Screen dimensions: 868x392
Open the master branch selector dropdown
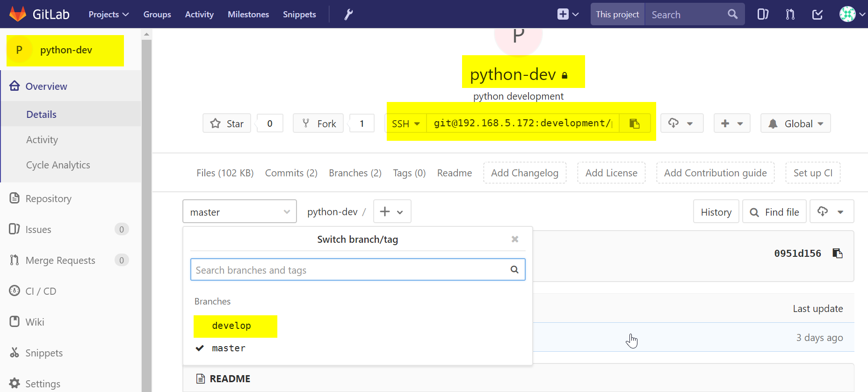pyautogui.click(x=239, y=211)
